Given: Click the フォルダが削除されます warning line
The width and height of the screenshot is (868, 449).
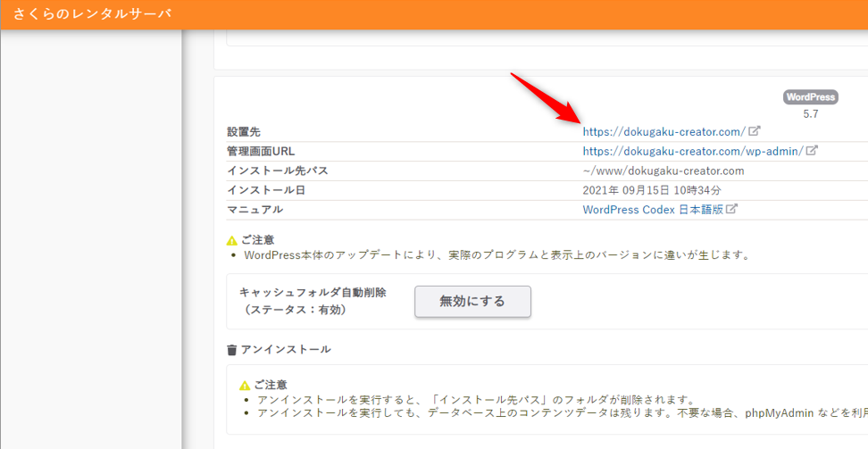Looking at the screenshot, I should 476,400.
